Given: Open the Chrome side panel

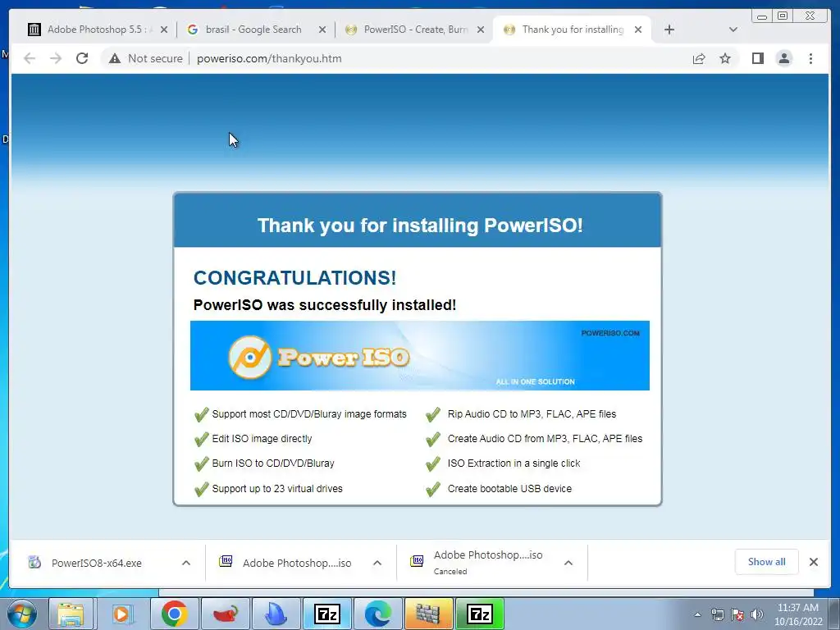Looking at the screenshot, I should 757,58.
